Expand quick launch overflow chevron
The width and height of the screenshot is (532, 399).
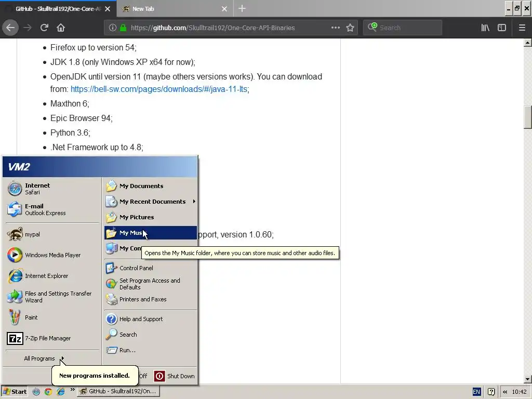pyautogui.click(x=72, y=390)
